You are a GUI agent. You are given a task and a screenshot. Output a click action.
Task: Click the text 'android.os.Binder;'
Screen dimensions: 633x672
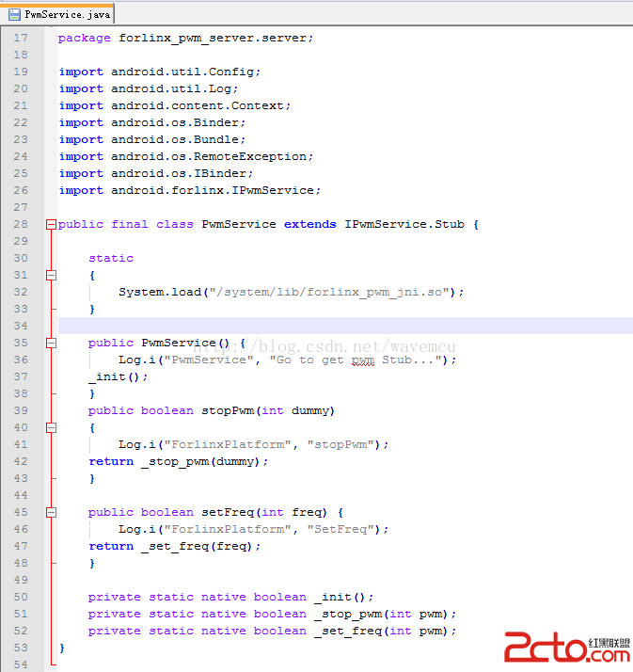point(178,122)
